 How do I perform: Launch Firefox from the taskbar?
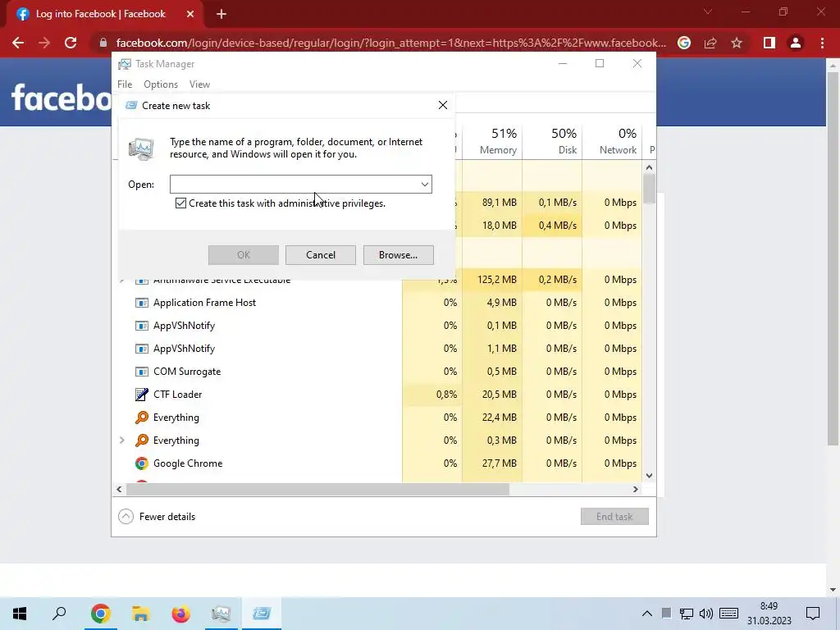point(180,614)
